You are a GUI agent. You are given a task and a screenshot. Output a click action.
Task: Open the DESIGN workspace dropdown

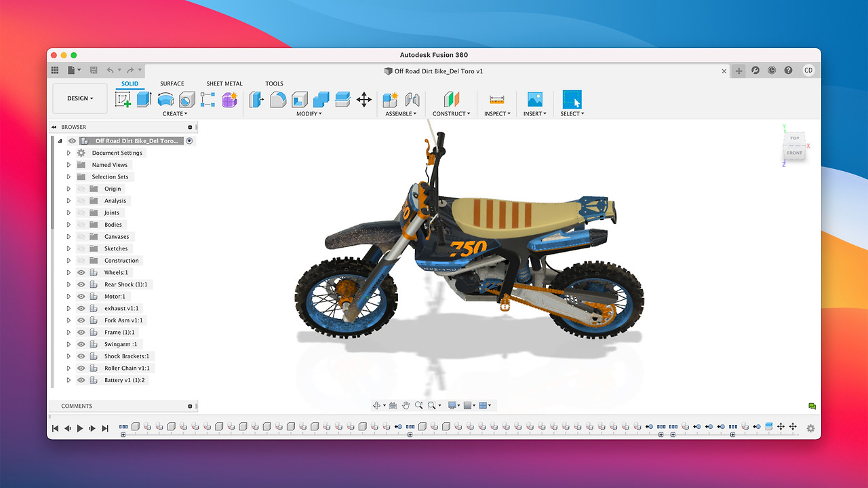coord(80,98)
